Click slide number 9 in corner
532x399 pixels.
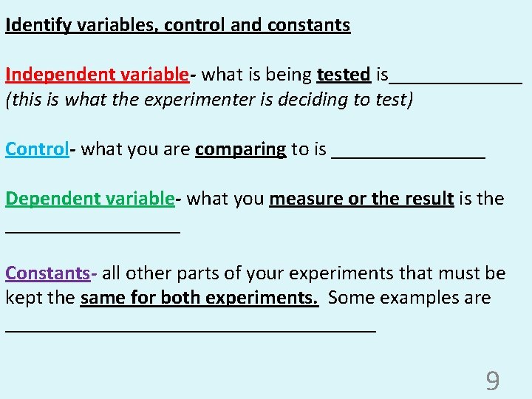tap(493, 381)
